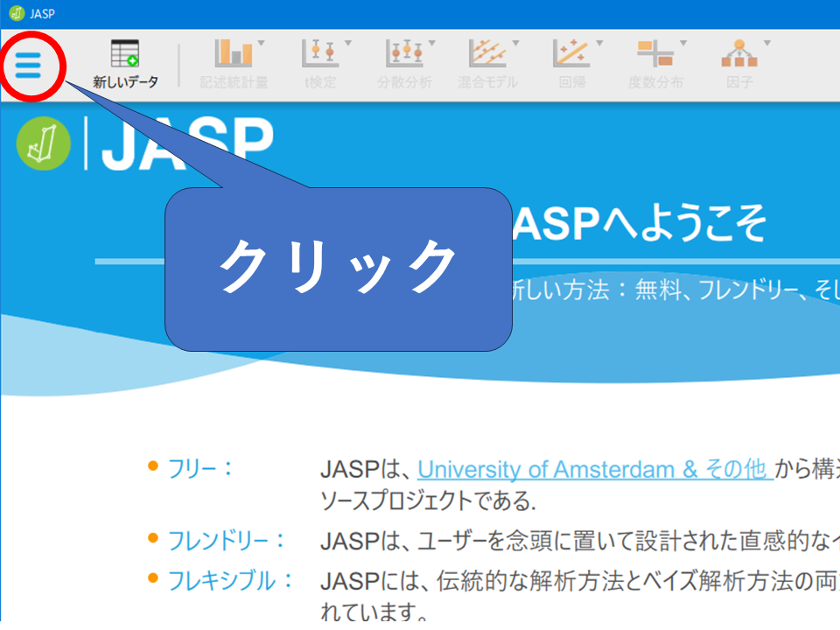Open the 分散分析 module icon
This screenshot has width=840, height=630.
tap(403, 54)
